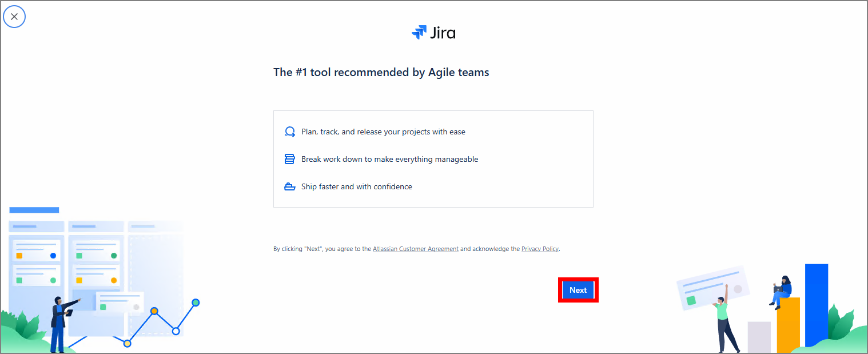Click the Jira logo at top
This screenshot has height=354, width=868.
click(x=433, y=33)
